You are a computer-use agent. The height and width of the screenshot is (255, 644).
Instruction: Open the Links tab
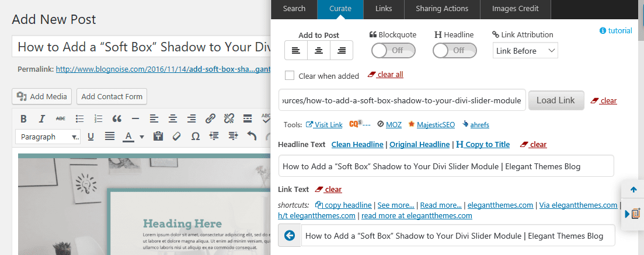point(384,9)
